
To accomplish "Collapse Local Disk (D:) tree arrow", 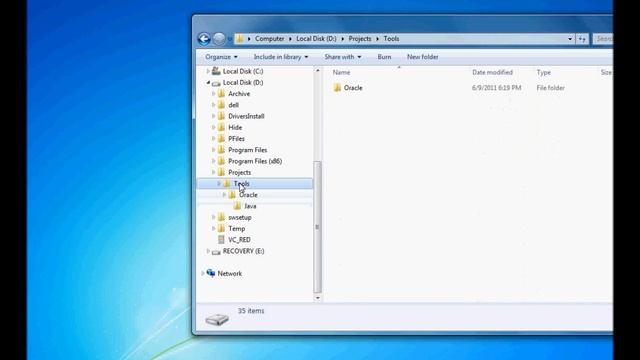I will tap(208, 82).
